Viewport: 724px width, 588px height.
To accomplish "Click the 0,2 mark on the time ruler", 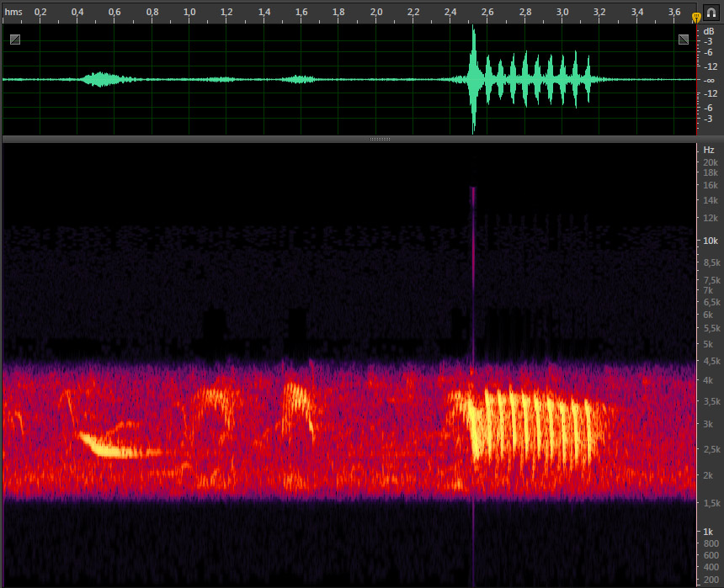I will coord(40,12).
